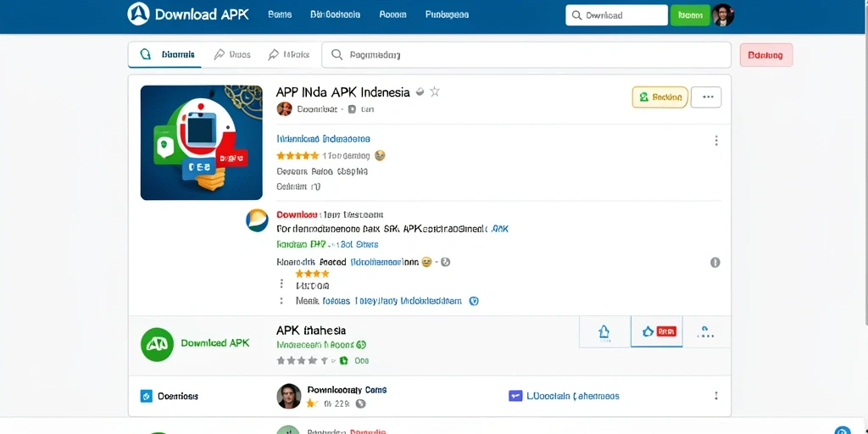This screenshot has height=434, width=868.
Task: Open the kebab menu in the bottom row
Action: tap(715, 396)
